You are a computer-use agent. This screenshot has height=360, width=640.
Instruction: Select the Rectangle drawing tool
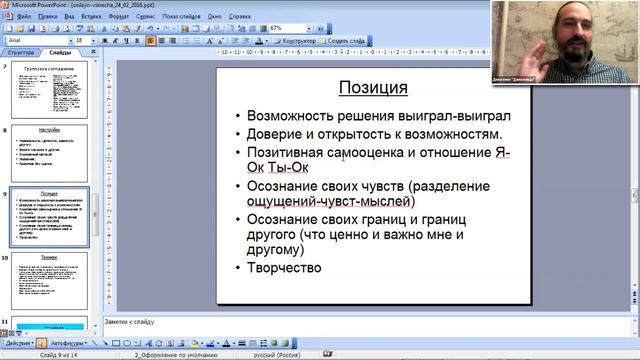pos(116,343)
